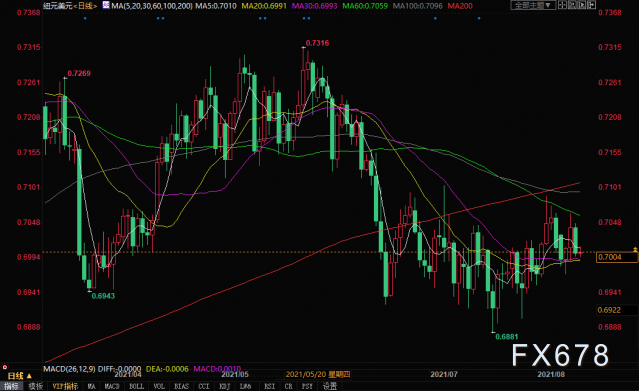Click the MA5:0.7010 value
The height and width of the screenshot is (391, 640).
pyautogui.click(x=216, y=6)
